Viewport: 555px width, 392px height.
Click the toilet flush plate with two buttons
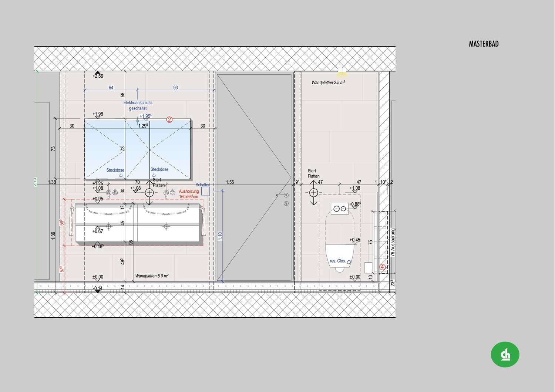(x=339, y=208)
